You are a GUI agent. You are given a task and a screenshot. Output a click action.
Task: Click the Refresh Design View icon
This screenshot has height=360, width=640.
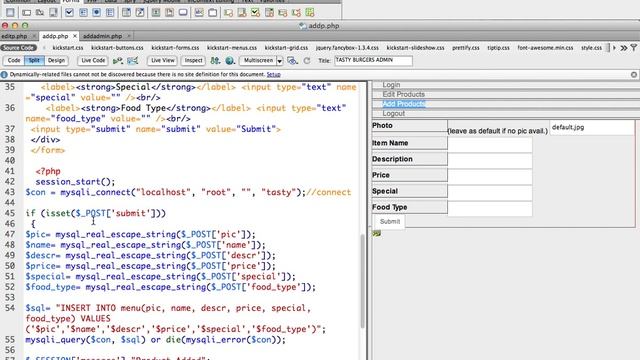tap(307, 60)
